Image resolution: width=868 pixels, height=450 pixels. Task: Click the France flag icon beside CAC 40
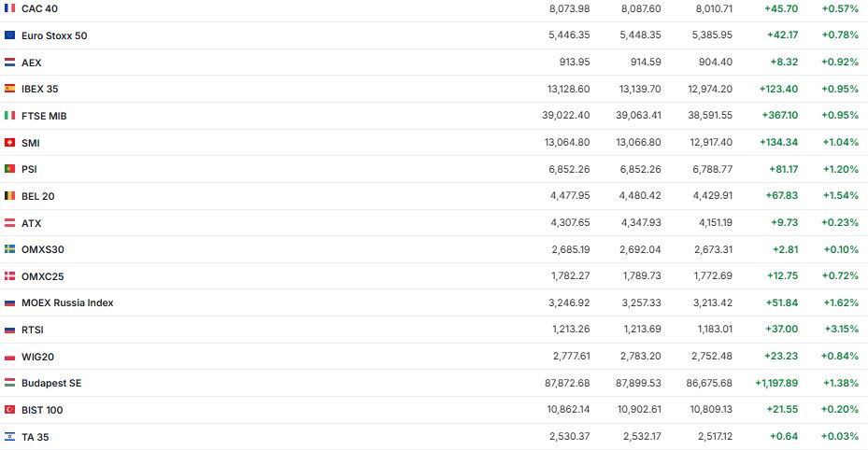(9, 8)
